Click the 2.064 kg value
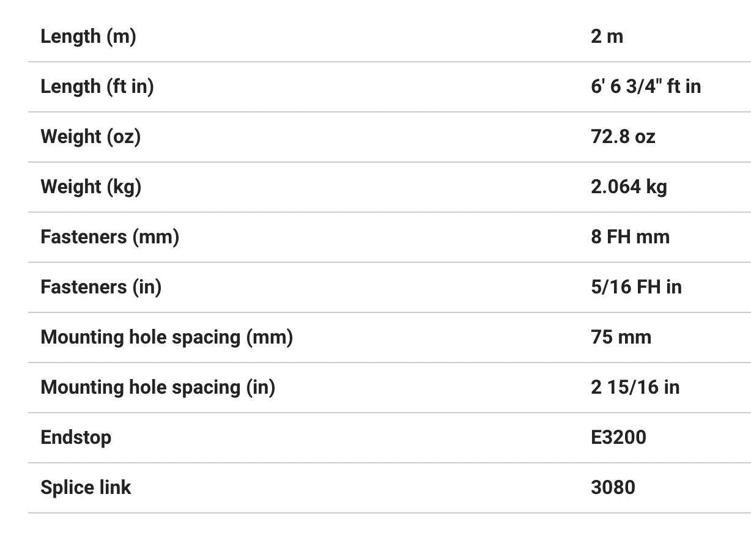This screenshot has width=751, height=560. click(x=629, y=187)
